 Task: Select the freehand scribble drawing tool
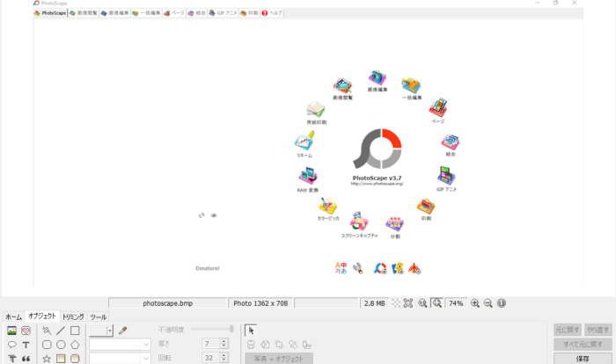pyautogui.click(x=47, y=331)
